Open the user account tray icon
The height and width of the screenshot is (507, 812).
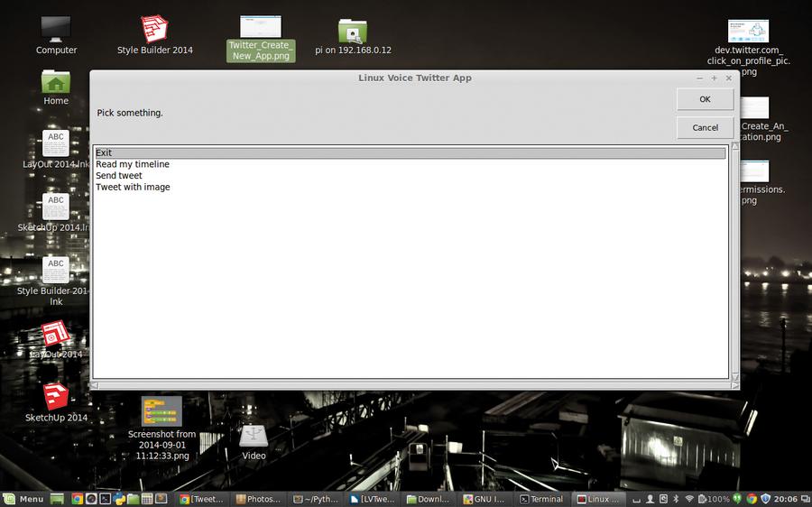tap(650, 499)
